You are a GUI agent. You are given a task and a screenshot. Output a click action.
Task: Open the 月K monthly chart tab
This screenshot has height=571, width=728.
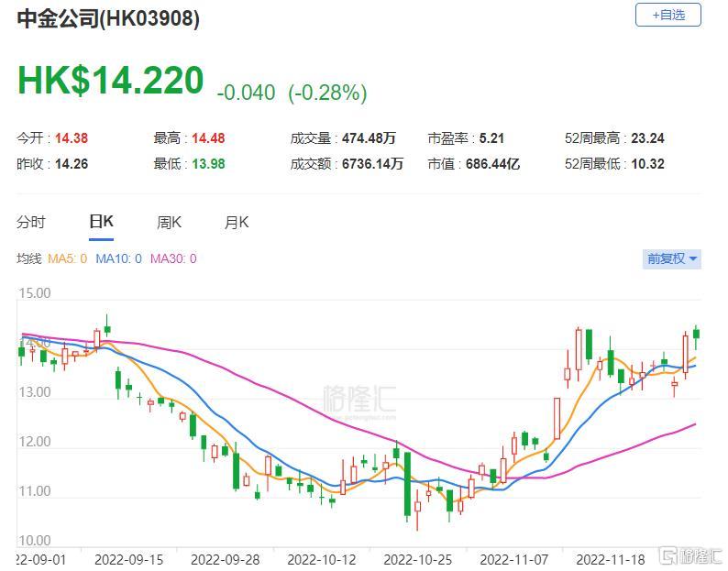pyautogui.click(x=237, y=223)
